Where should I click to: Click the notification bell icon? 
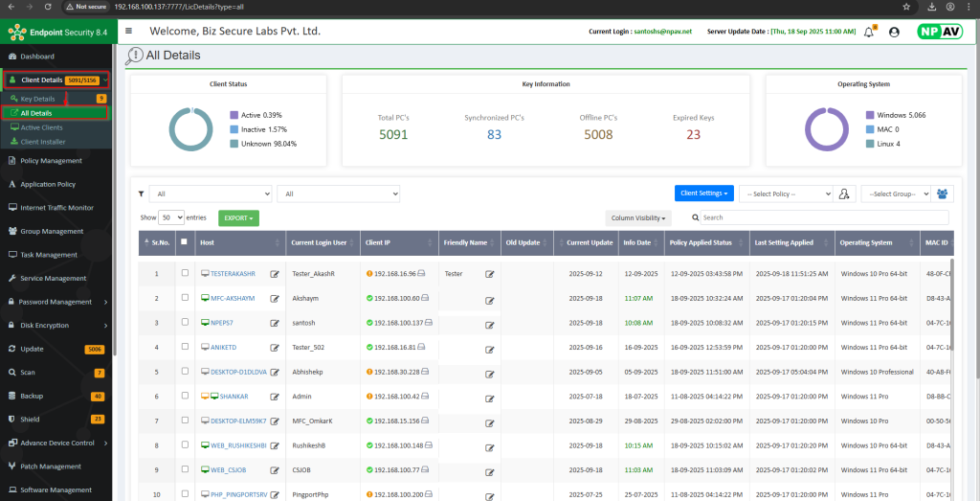click(869, 32)
